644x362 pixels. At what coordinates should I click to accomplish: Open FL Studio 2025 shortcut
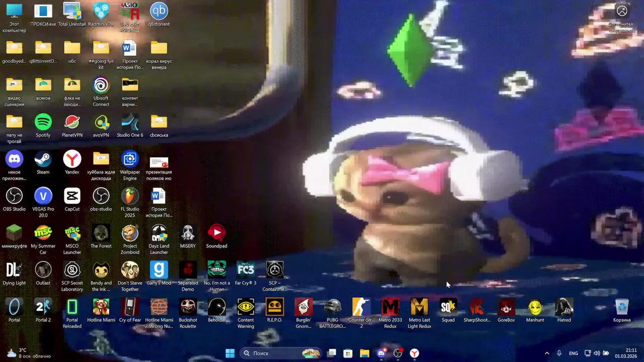coord(130,203)
